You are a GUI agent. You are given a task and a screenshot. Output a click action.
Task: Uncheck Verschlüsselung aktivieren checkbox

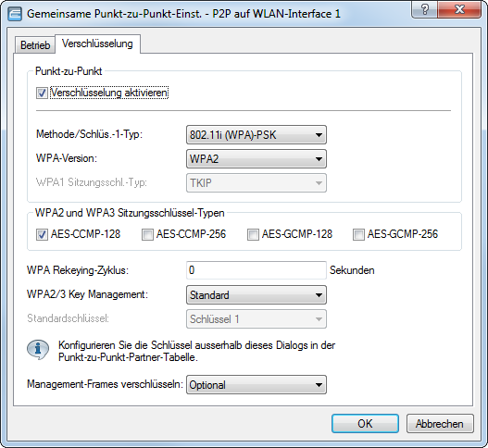[x=42, y=93]
